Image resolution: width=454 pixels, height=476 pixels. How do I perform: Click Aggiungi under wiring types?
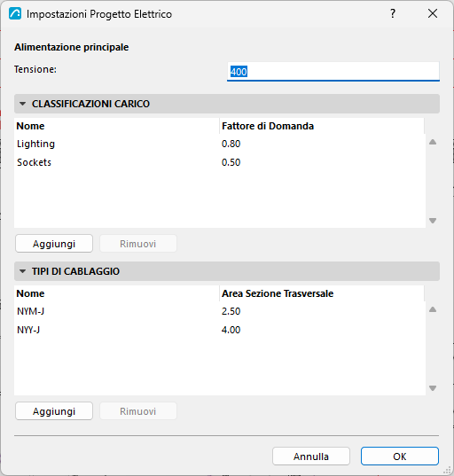tap(54, 411)
